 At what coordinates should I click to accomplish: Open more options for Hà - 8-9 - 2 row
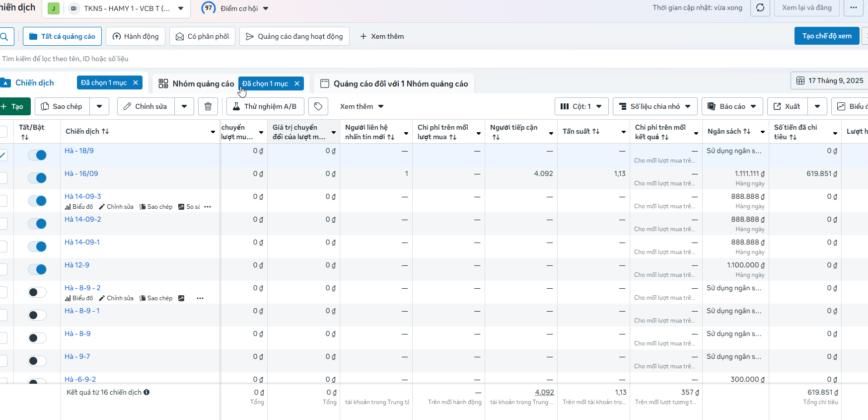(x=200, y=298)
